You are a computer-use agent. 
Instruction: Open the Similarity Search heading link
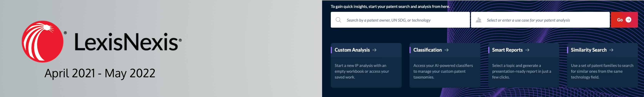point(589,50)
